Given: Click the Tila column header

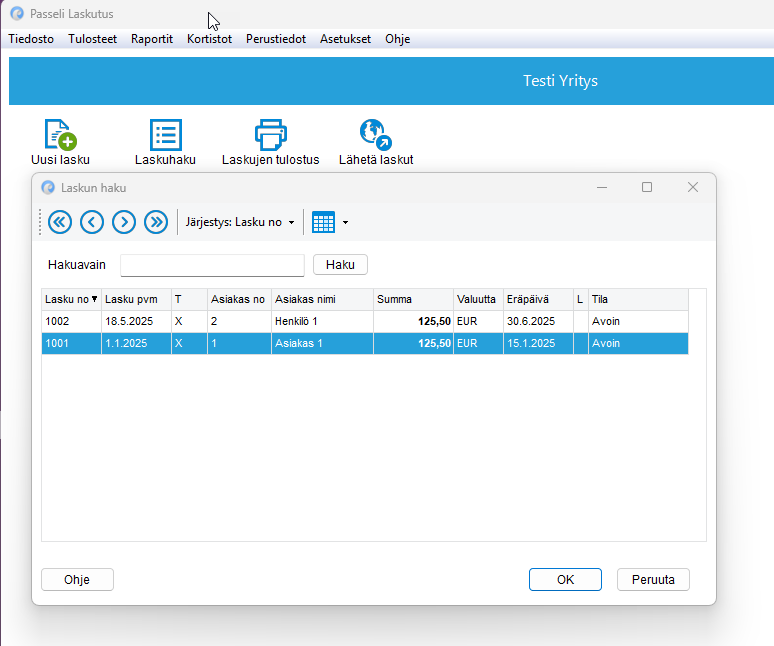Looking at the screenshot, I should (x=638, y=299).
